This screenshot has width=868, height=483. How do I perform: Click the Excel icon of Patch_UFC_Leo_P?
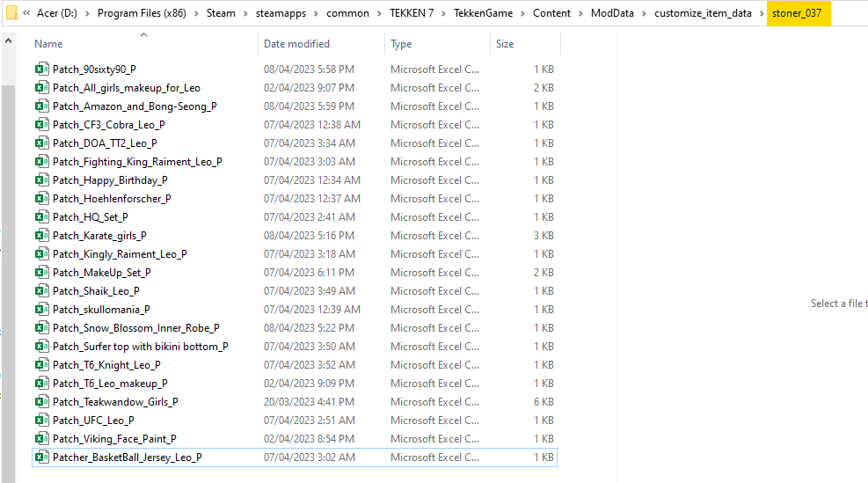(41, 420)
